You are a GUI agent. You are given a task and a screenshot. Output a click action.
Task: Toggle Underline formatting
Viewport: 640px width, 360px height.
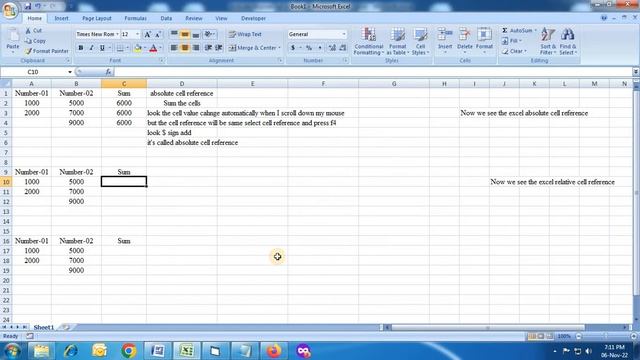(x=102, y=48)
